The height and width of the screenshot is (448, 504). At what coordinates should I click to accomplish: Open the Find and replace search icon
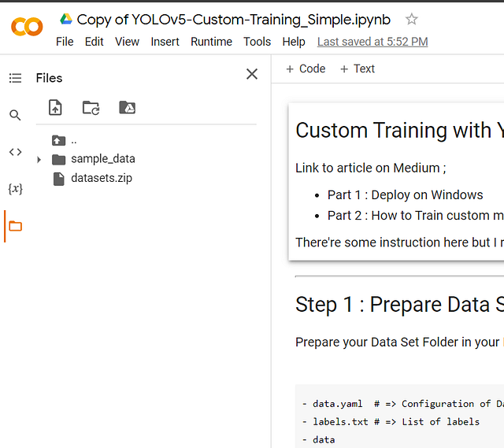(x=15, y=115)
